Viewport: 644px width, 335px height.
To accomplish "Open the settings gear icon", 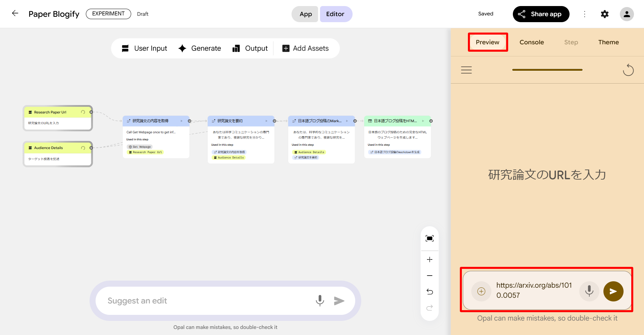I will point(604,14).
